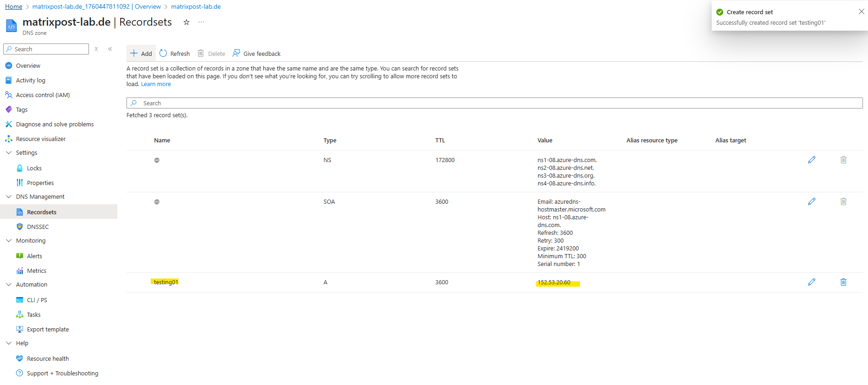Edit the SOA record set pencil icon

[x=812, y=201]
